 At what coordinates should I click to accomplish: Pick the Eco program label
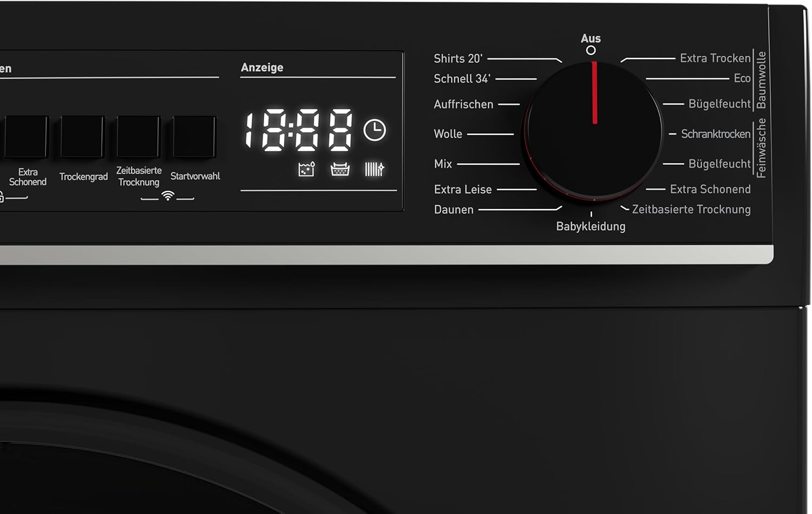point(742,79)
